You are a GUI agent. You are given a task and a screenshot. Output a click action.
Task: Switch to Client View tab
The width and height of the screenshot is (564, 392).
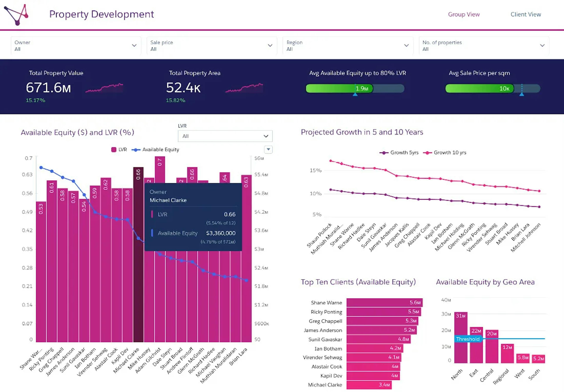[x=526, y=14]
